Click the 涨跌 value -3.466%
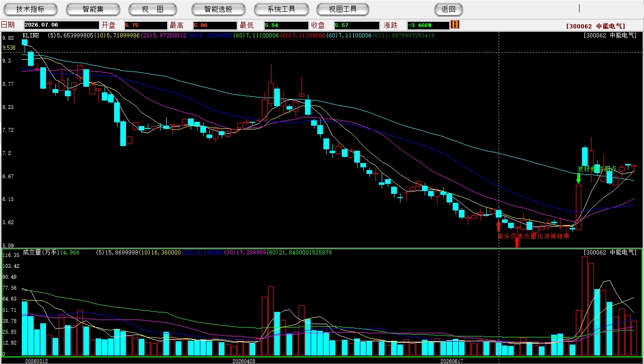The height and width of the screenshot is (364, 644). (x=428, y=25)
